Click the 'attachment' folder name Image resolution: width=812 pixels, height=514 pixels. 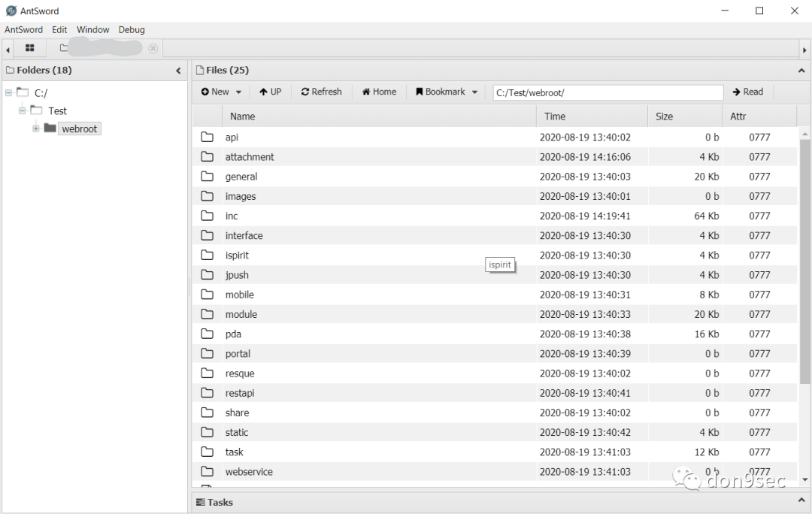point(250,157)
